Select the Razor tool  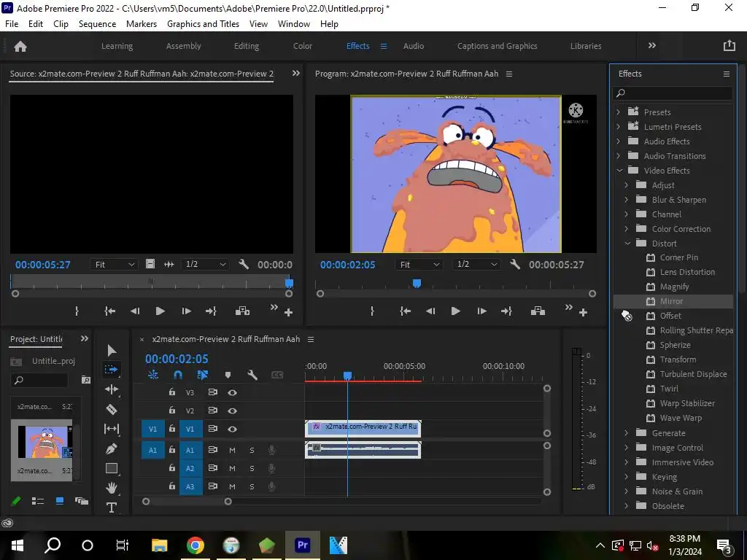click(x=112, y=410)
